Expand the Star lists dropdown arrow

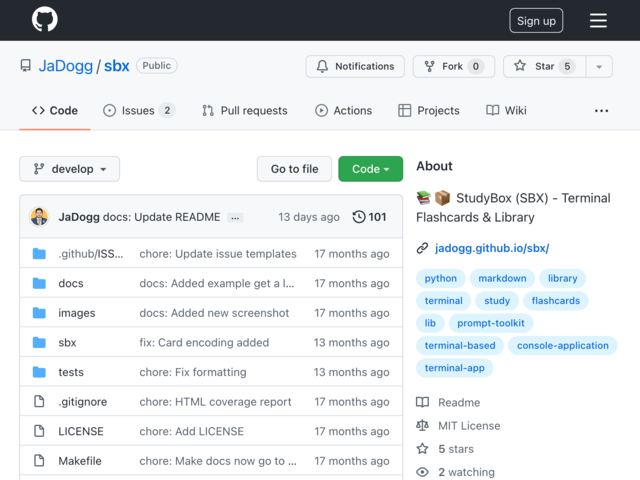point(599,67)
